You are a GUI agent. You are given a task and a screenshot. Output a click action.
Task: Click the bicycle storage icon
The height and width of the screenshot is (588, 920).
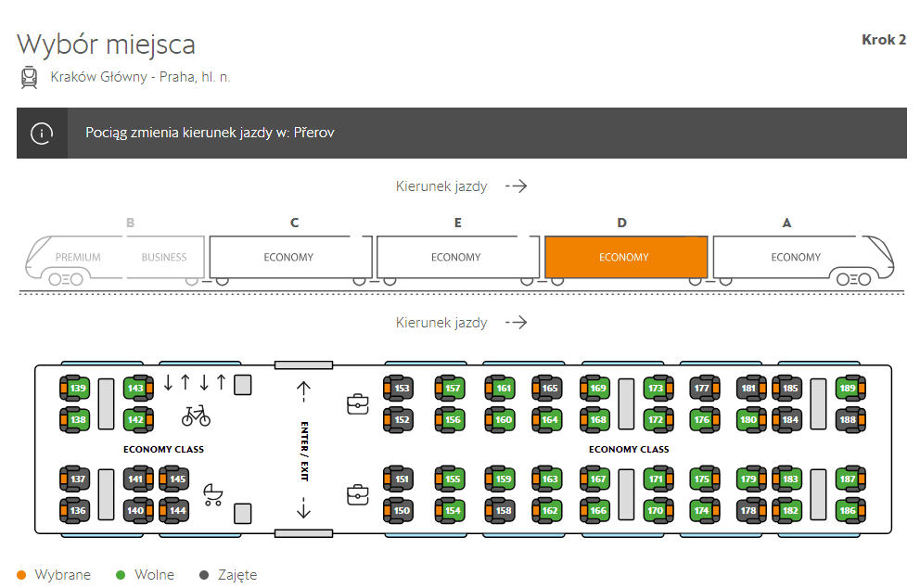196,415
